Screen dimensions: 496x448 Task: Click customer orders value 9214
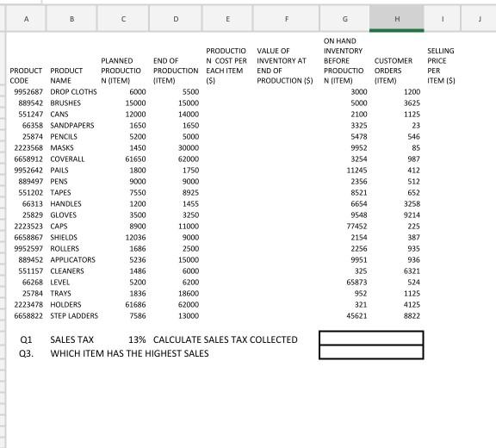412,215
